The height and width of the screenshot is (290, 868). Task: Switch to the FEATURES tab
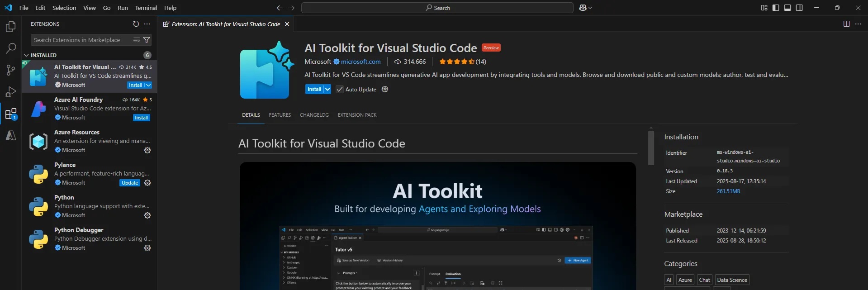pos(280,115)
